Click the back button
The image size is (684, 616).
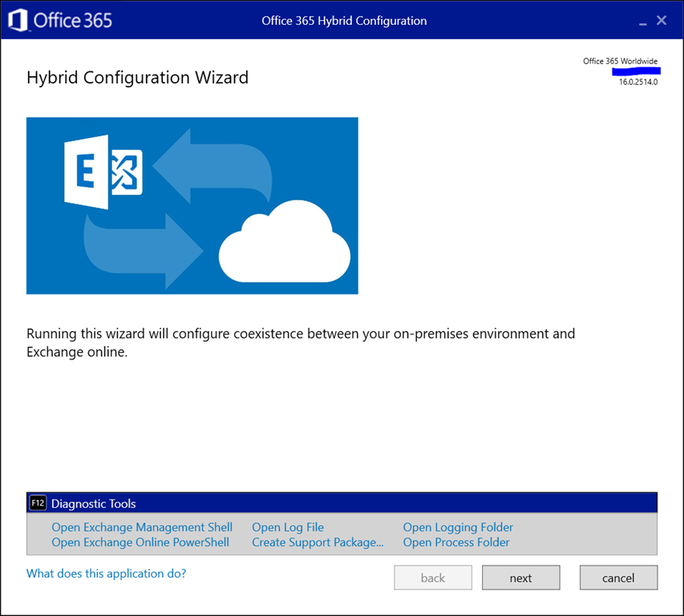tap(433, 577)
